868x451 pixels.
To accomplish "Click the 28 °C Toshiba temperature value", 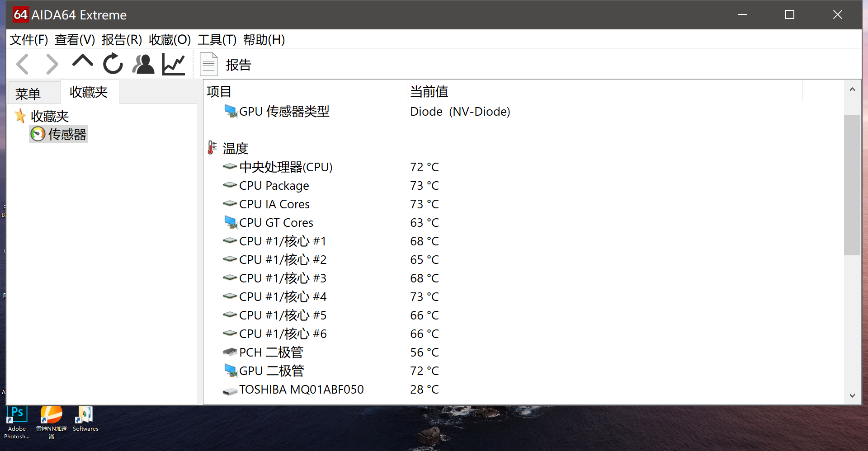I will (425, 390).
